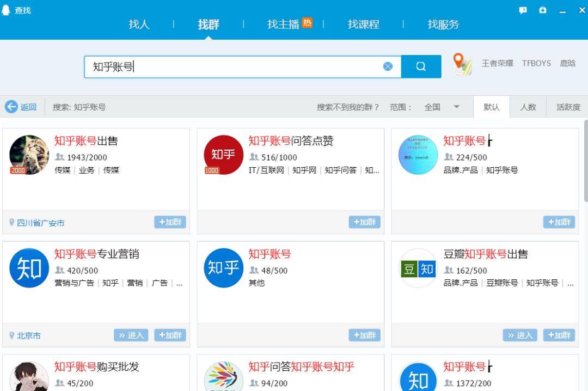Image resolution: width=588 pixels, height=391 pixels.
Task: Open avatar of the 224/500 group
Action: (x=418, y=155)
